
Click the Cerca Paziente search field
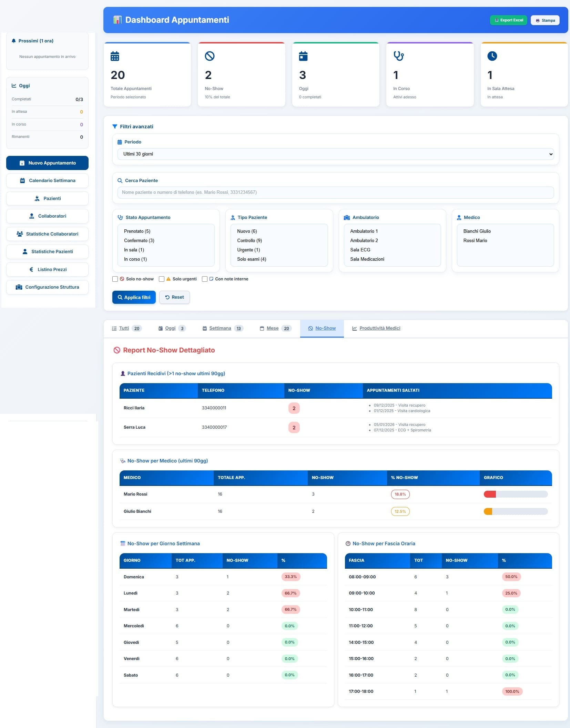(x=335, y=192)
